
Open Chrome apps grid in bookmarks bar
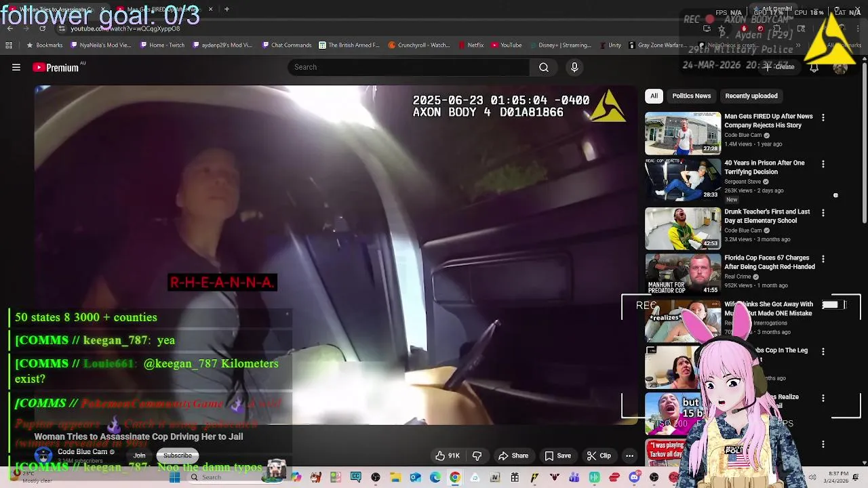pos(9,45)
